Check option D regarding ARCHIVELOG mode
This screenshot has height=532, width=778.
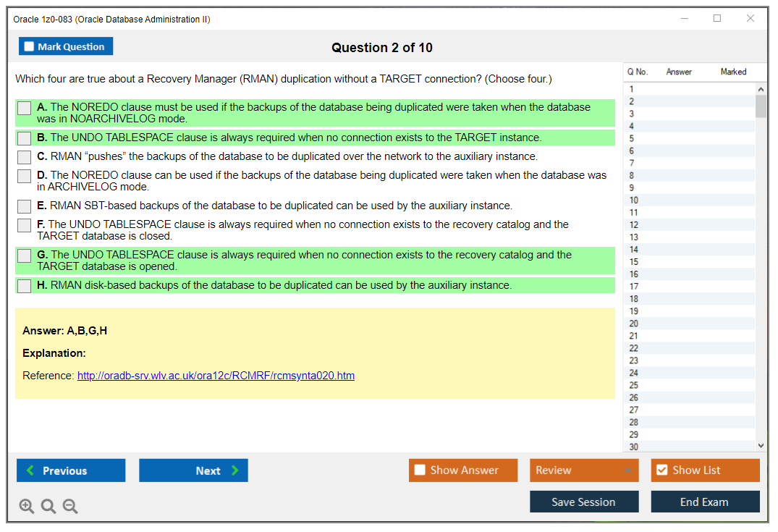click(x=23, y=176)
